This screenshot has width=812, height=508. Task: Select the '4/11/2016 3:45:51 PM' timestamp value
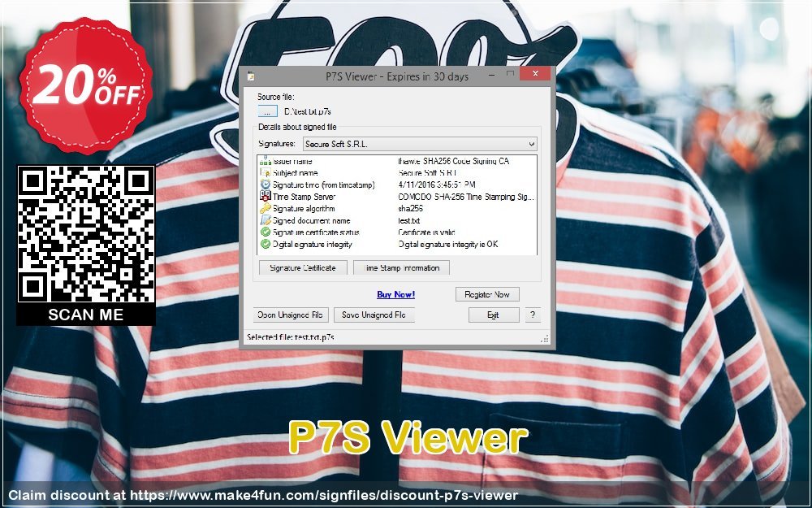(x=437, y=185)
